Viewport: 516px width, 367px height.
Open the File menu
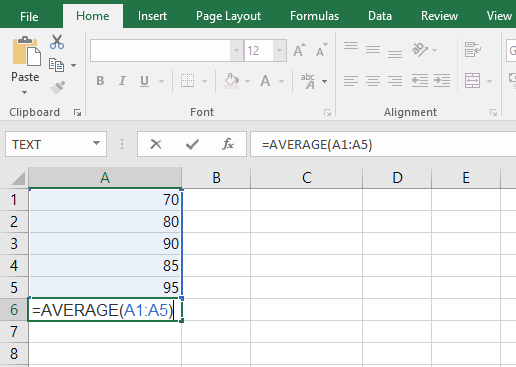(x=29, y=16)
